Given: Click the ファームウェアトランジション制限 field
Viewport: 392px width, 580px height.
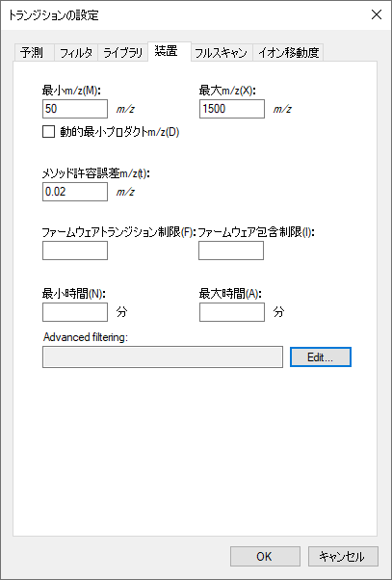Looking at the screenshot, I should pyautogui.click(x=75, y=250).
